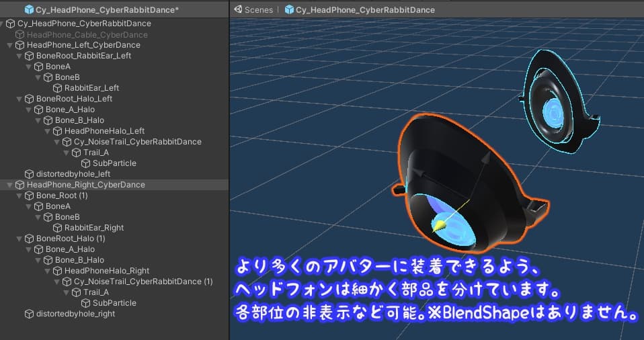
Task: Select the greyed HeadPhone_Cable_CyberDance cube icon
Action: (19, 34)
